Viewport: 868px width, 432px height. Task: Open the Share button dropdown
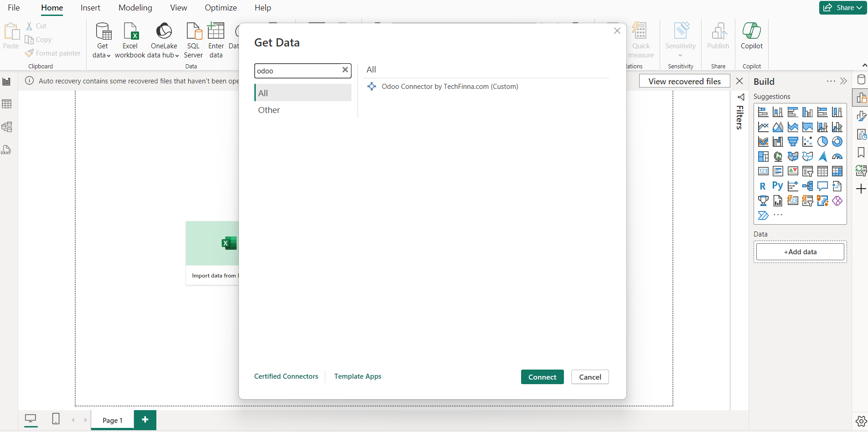tap(843, 8)
